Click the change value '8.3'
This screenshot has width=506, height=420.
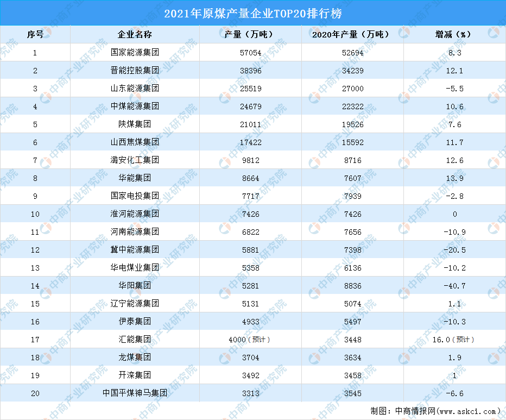pyautogui.click(x=454, y=53)
